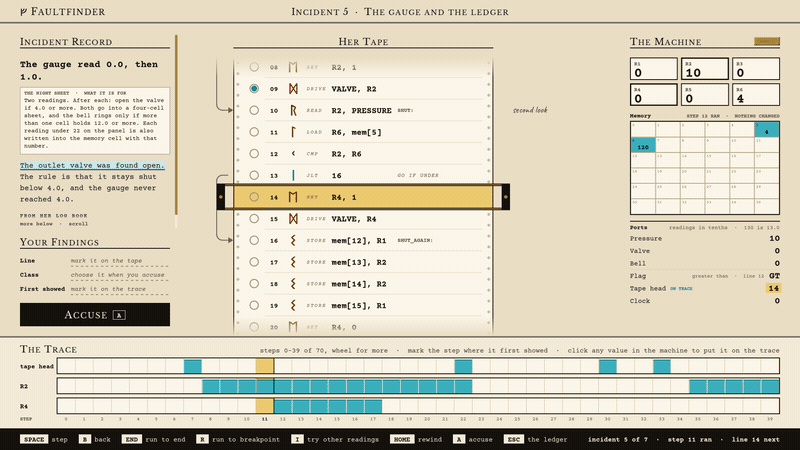Open the First showed finding field
The height and width of the screenshot is (450, 800).
119,289
